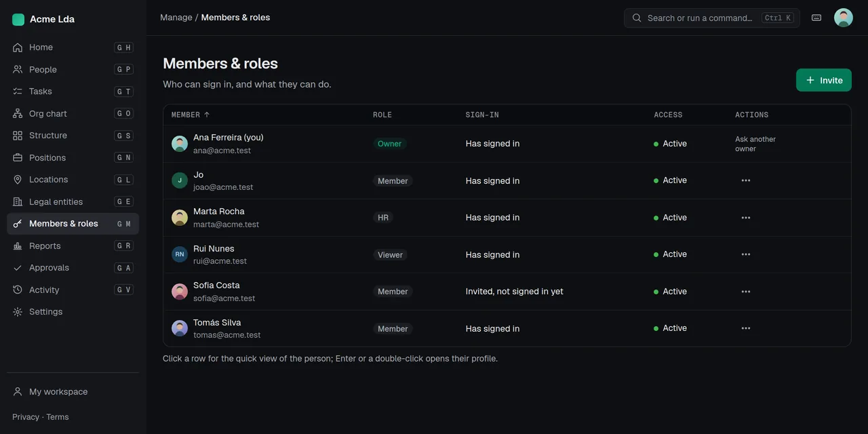The width and height of the screenshot is (868, 434).
Task: Open the actions menu for Sofia Costa
Action: click(746, 292)
